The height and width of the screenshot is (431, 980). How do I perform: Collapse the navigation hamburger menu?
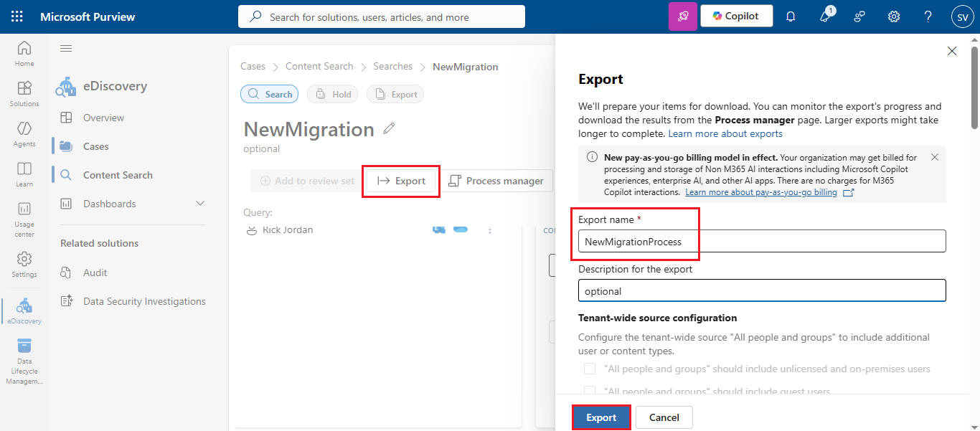coord(66,48)
